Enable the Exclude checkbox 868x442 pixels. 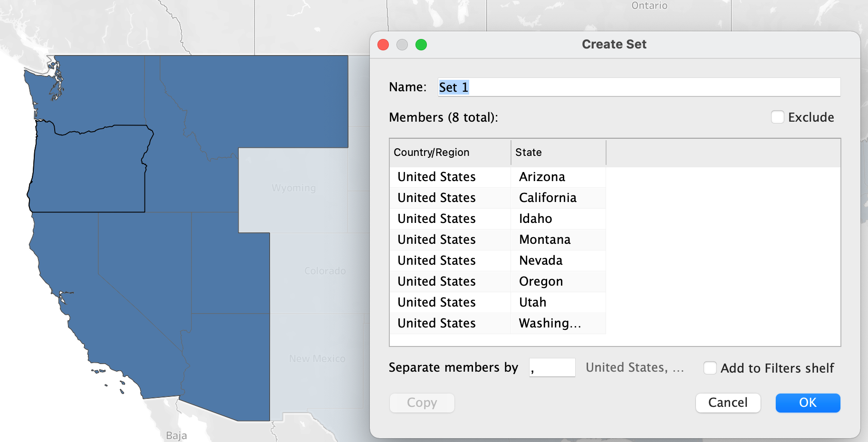click(778, 117)
